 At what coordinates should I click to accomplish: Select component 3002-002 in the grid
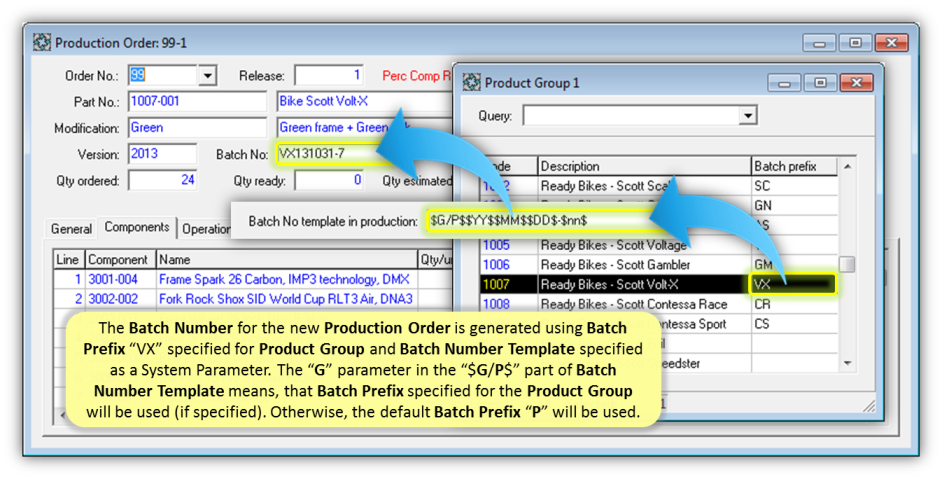click(x=113, y=299)
